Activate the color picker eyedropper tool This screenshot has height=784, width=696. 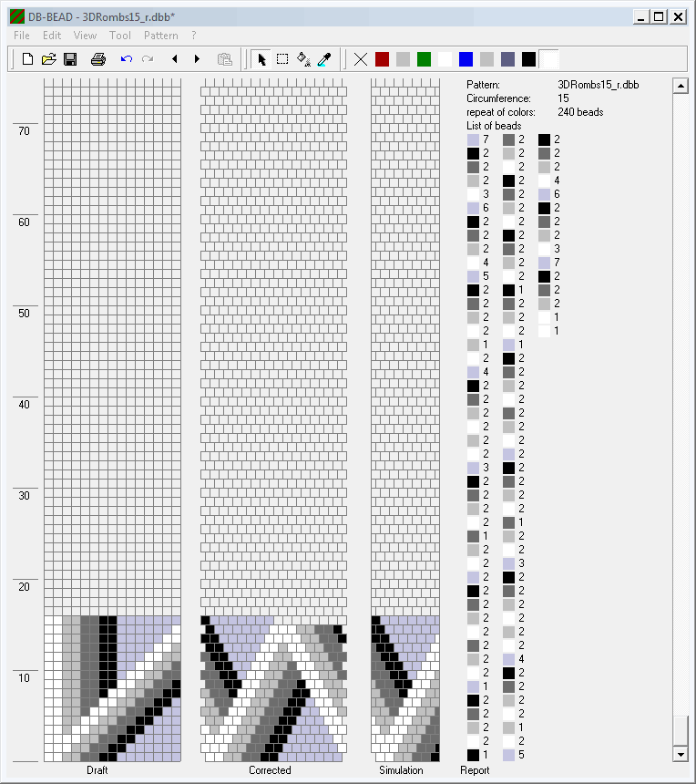(x=324, y=59)
